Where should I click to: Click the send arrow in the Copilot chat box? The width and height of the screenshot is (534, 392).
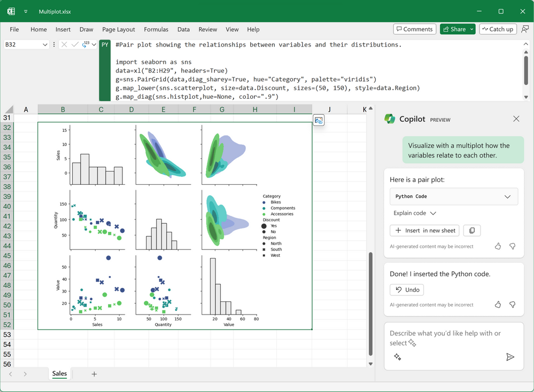click(510, 357)
